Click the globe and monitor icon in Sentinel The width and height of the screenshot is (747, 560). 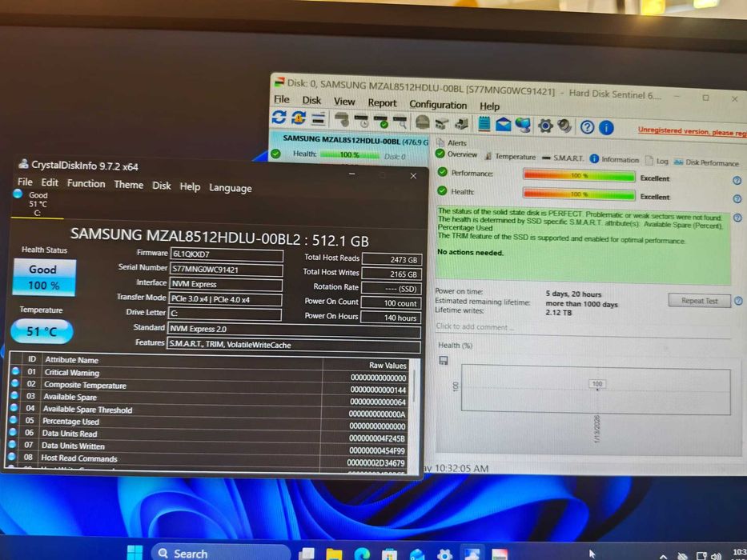coord(523,126)
